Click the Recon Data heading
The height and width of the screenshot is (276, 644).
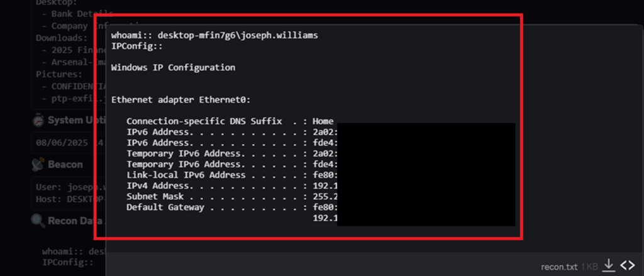tap(70, 221)
